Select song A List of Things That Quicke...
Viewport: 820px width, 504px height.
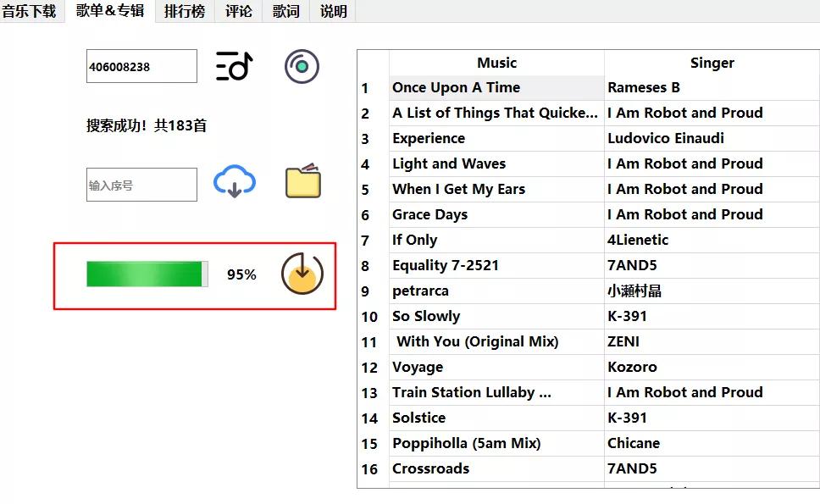pyautogui.click(x=496, y=113)
